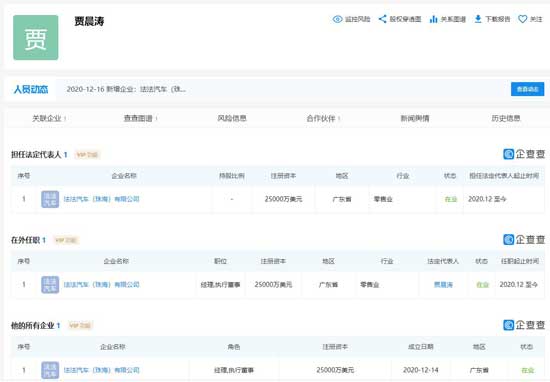Click 25000万美元 in 他的所有企业 table

point(335,370)
